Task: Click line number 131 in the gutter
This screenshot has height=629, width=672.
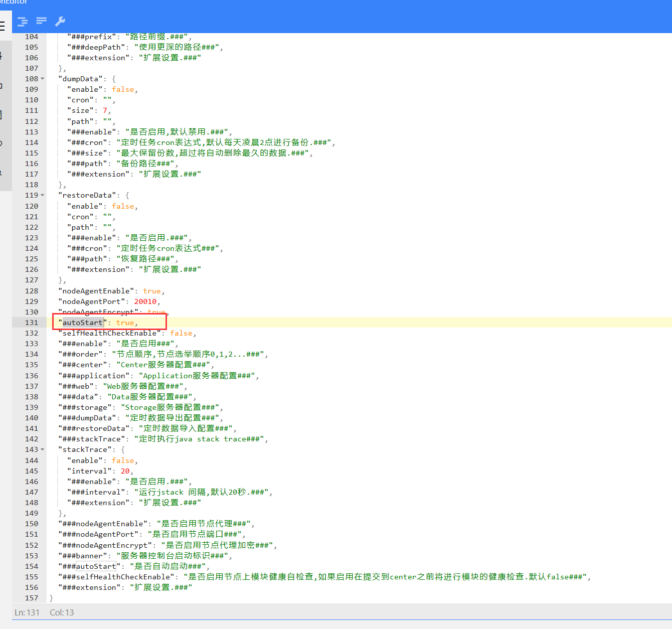Action: point(32,323)
